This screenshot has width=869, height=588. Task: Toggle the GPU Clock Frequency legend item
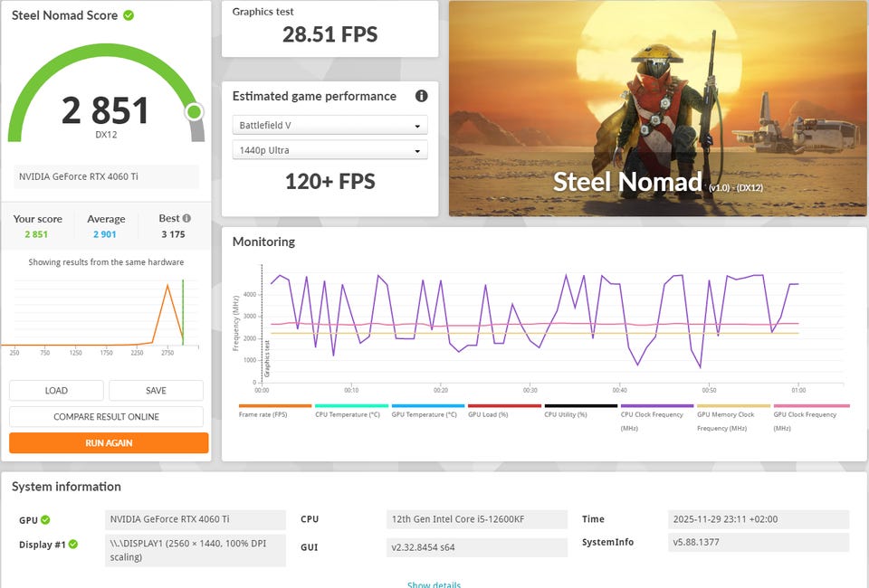coord(810,418)
